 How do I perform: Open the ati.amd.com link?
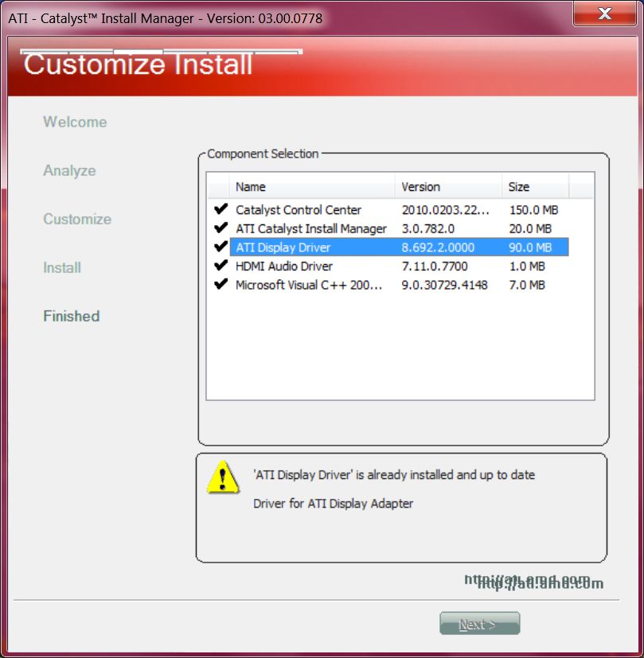pos(533,582)
